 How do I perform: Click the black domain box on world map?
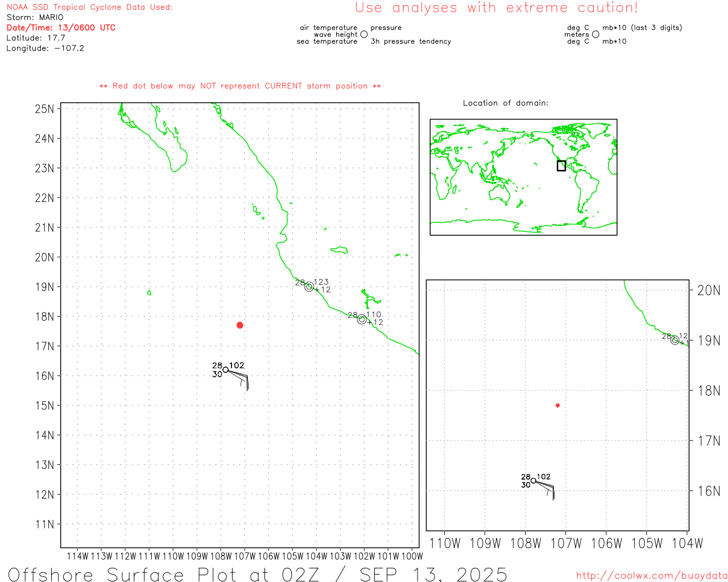coord(561,165)
